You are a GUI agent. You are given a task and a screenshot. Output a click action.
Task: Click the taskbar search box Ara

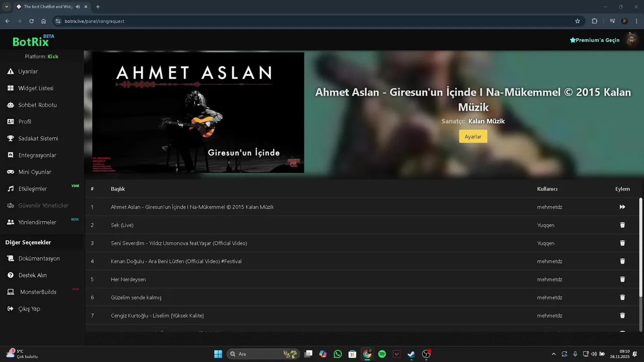(x=263, y=354)
